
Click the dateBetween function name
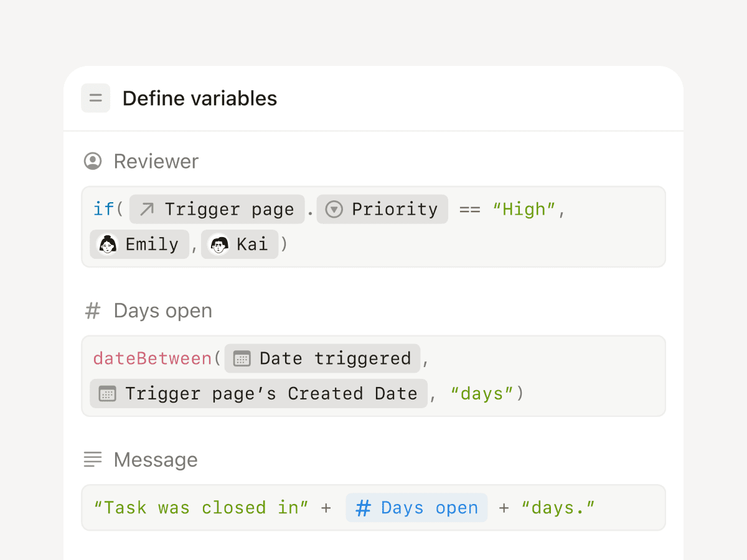tap(153, 359)
